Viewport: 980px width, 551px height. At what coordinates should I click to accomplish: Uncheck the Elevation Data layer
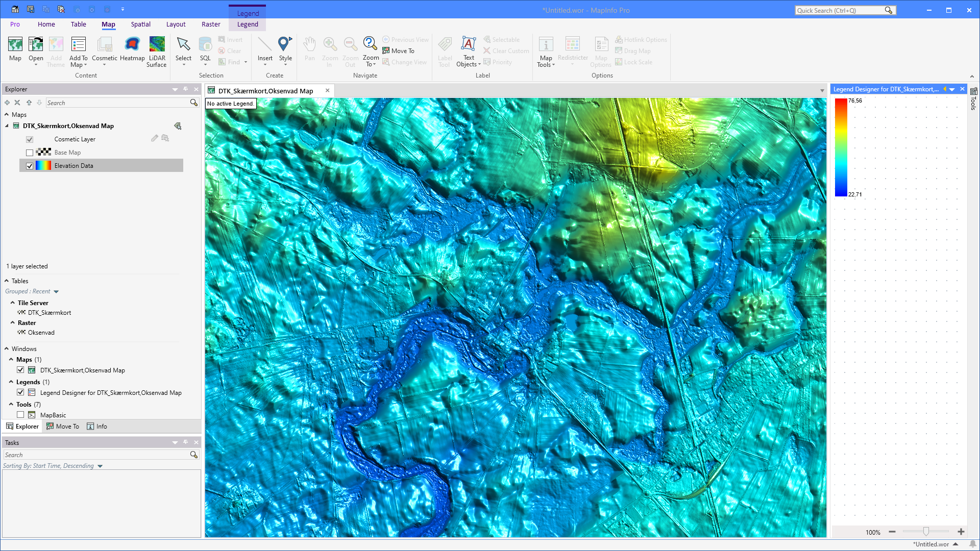pos(30,166)
